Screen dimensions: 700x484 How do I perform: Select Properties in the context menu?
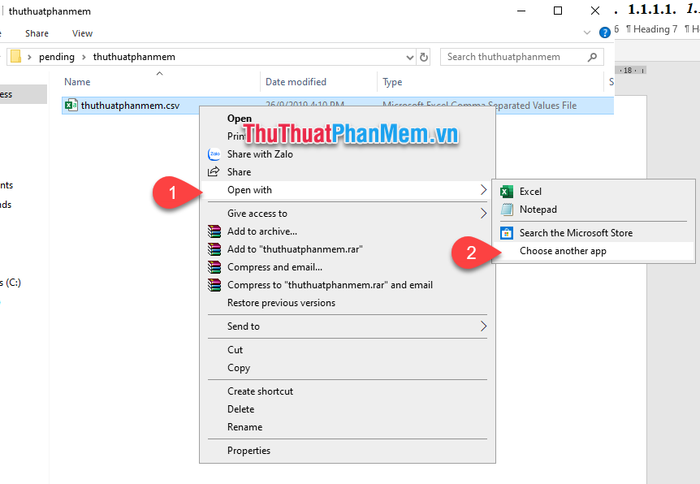249,450
